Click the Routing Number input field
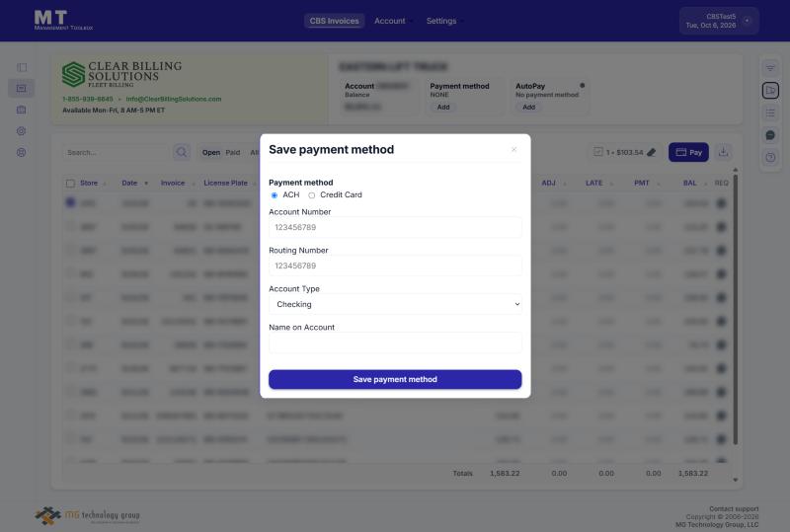 coord(396,266)
